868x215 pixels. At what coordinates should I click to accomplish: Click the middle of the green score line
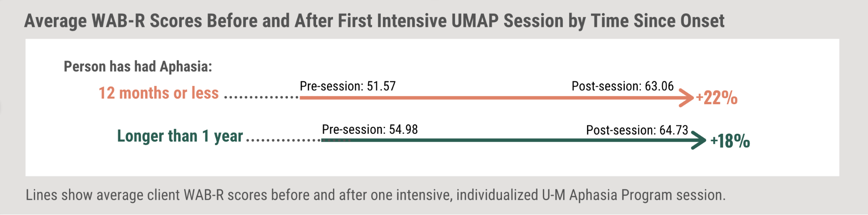(512, 140)
